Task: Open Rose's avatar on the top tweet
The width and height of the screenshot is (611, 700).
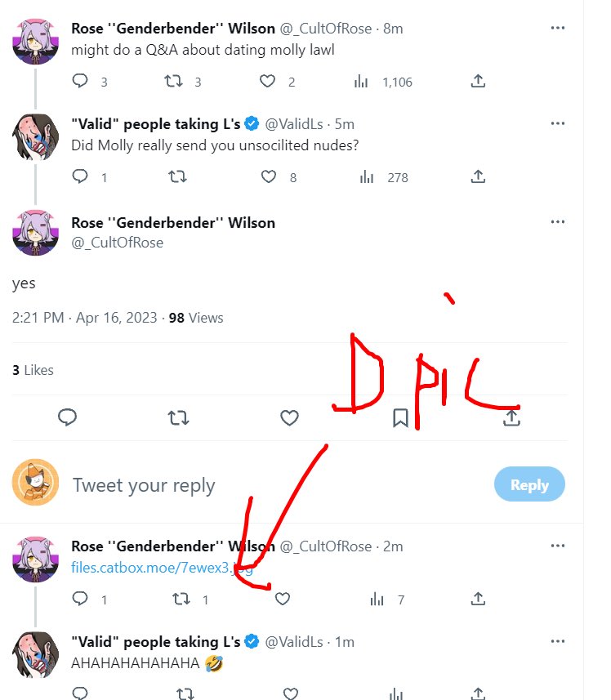Action: click(36, 41)
